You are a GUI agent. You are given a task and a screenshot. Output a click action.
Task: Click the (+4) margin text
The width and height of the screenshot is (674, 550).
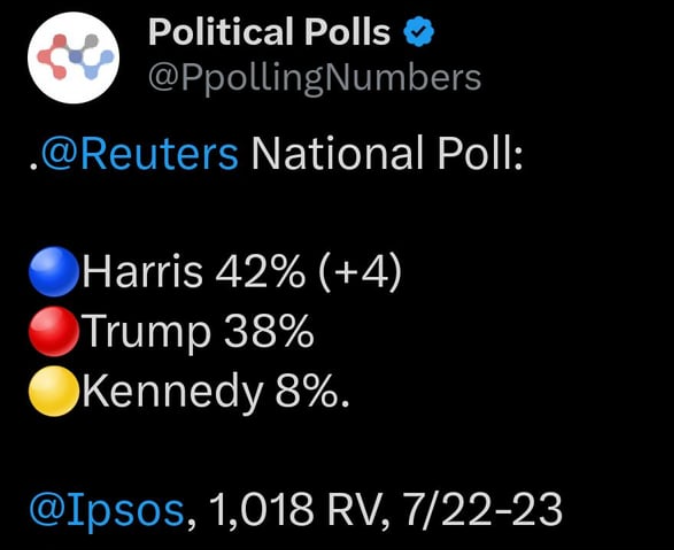360,272
